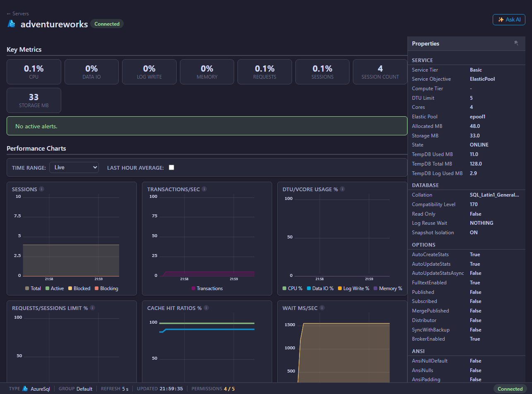Click the Storage MB metric card
This screenshot has height=394, width=532.
(34, 100)
